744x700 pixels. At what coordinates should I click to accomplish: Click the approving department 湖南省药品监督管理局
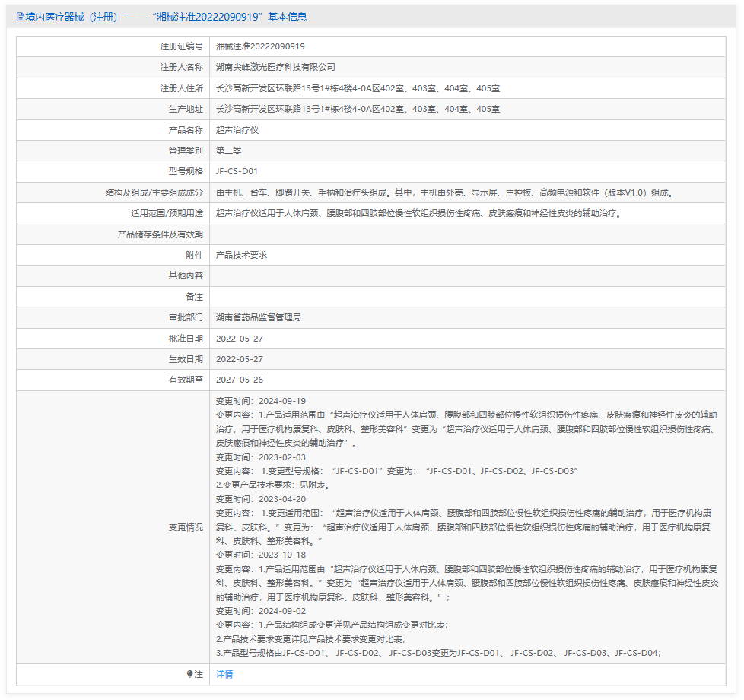[258, 317]
